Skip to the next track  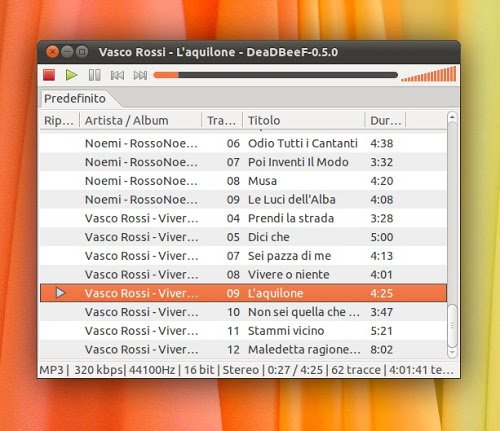[140, 75]
